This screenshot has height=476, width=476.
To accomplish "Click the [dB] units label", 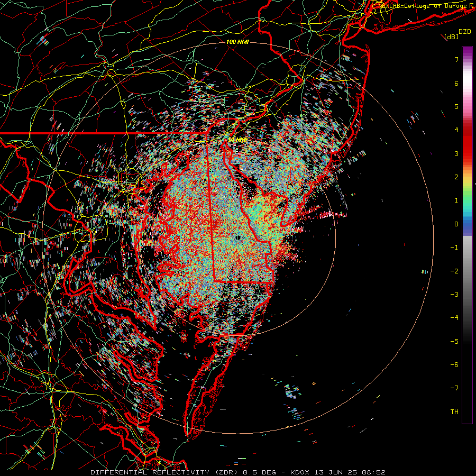I will [452, 36].
